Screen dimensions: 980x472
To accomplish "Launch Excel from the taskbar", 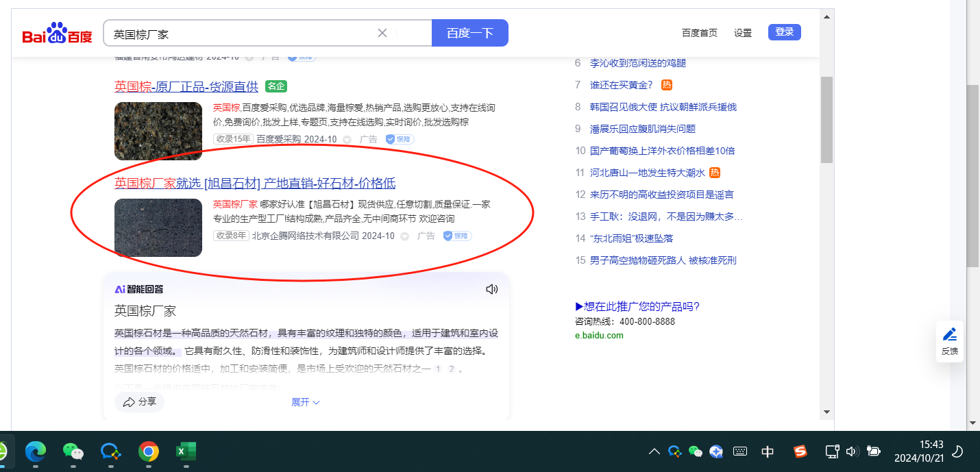I will point(186,451).
